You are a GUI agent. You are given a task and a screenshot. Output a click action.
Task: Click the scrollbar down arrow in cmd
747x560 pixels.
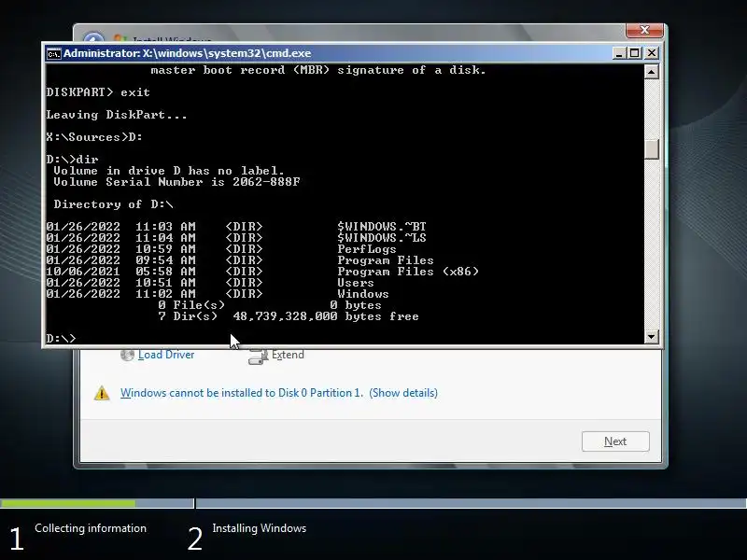click(x=651, y=337)
